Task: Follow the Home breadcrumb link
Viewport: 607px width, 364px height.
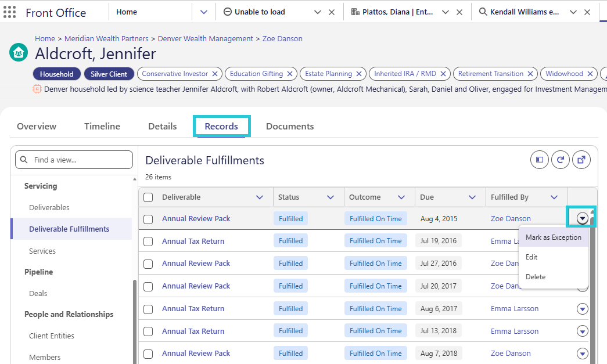Action: (45, 39)
